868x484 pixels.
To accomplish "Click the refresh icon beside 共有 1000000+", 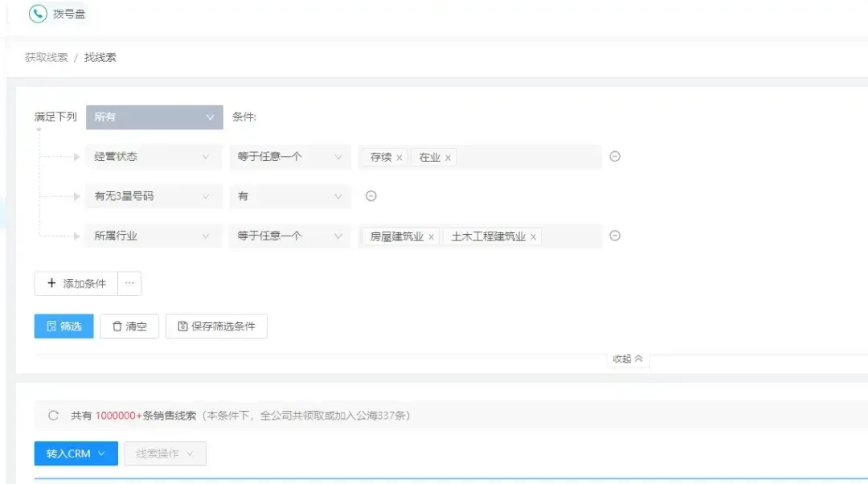I will tap(53, 416).
